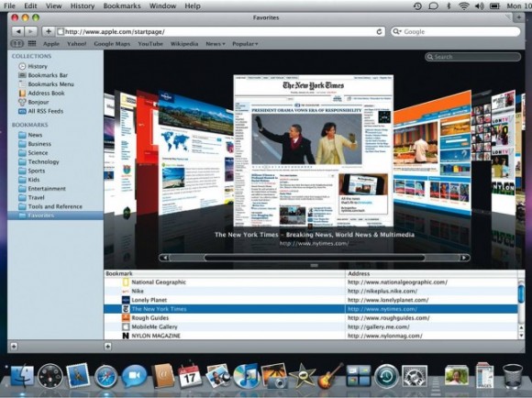Open GarageBand guitar icon in Dock

pyautogui.click(x=330, y=376)
